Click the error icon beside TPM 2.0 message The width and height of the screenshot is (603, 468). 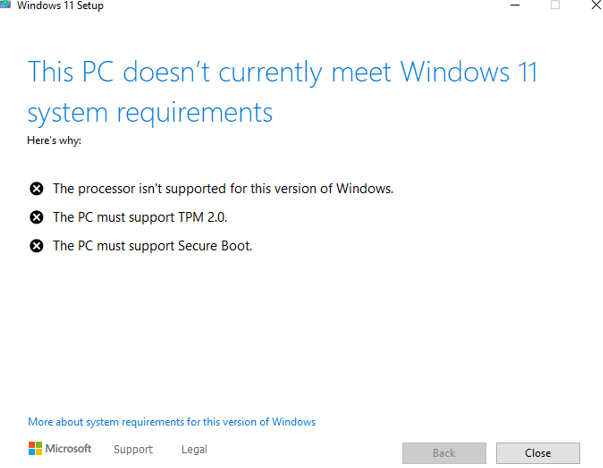click(37, 217)
